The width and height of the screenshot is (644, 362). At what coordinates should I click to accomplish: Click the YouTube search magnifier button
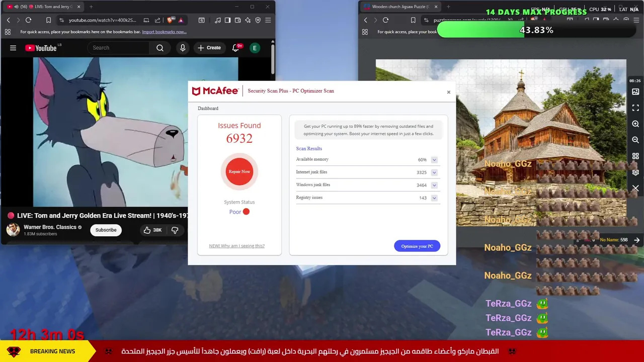(x=160, y=48)
